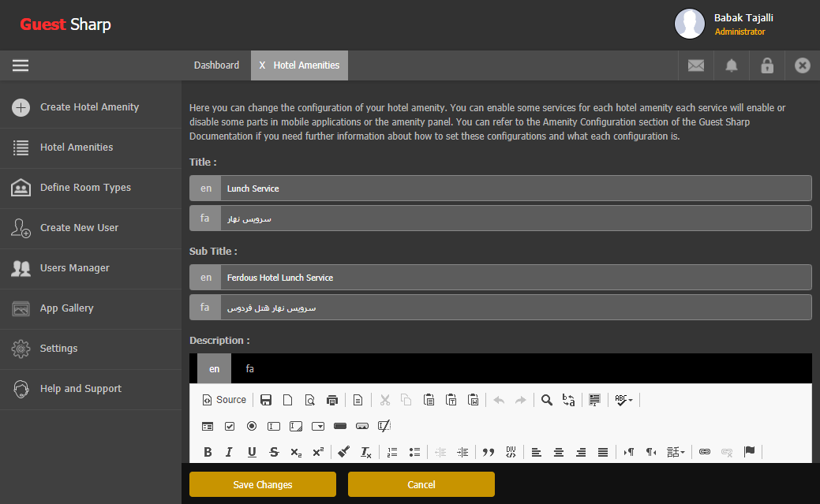820x504 pixels.
Task: Click the Persian (fa) Sub Title field
Action: pyautogui.click(x=515, y=307)
